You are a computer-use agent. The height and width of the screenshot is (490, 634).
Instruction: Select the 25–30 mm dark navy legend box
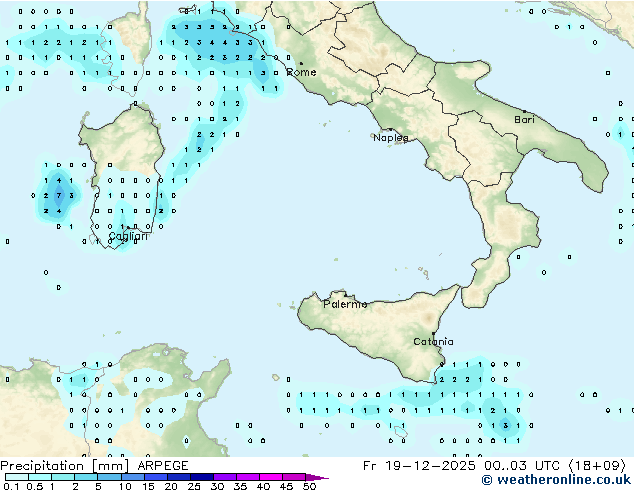[x=201, y=477]
